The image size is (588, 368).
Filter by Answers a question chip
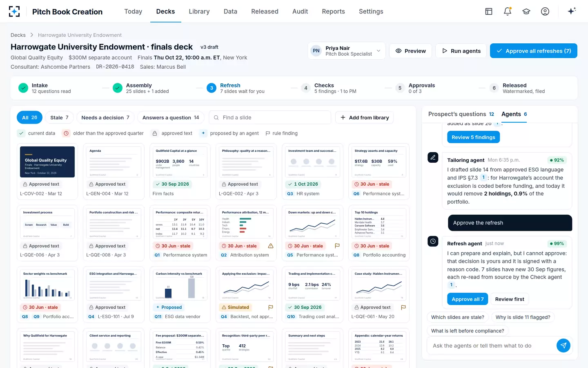(171, 117)
